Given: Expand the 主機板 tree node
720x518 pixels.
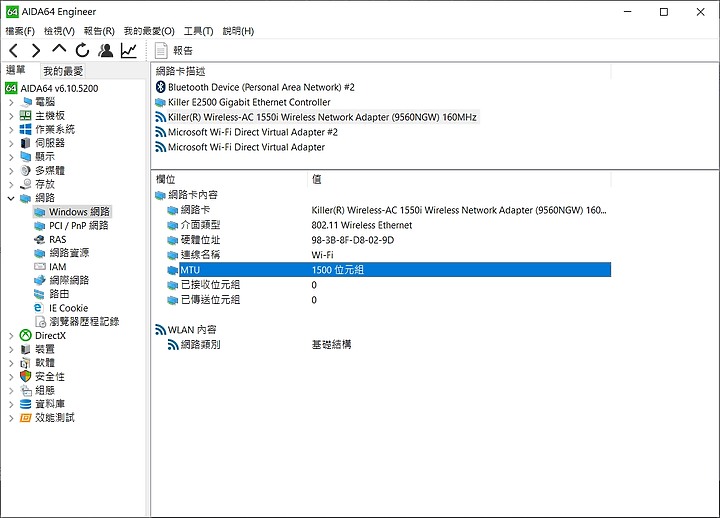Looking at the screenshot, I should coord(11,116).
